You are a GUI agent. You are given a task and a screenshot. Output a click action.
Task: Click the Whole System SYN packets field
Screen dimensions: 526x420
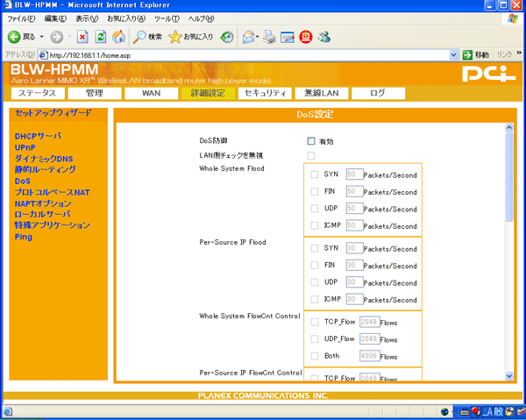pos(354,174)
